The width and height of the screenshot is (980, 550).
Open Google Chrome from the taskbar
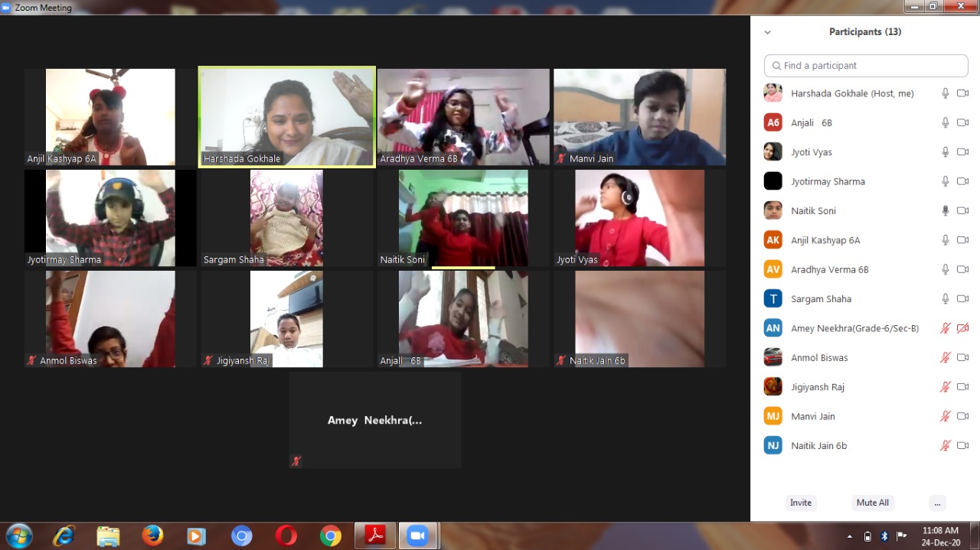pos(331,536)
